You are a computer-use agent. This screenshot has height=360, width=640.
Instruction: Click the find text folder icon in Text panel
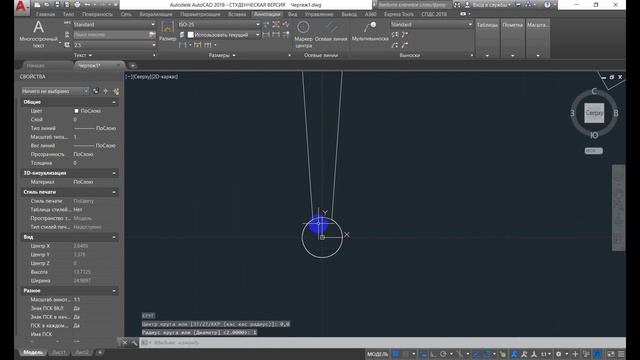[152, 35]
